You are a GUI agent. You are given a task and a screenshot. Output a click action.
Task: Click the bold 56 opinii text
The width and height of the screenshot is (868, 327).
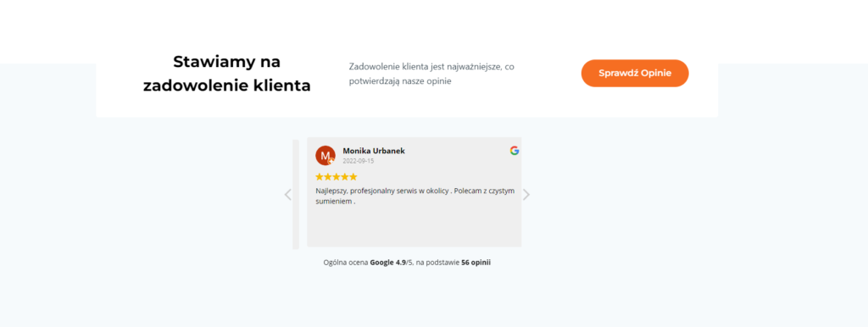coord(476,263)
